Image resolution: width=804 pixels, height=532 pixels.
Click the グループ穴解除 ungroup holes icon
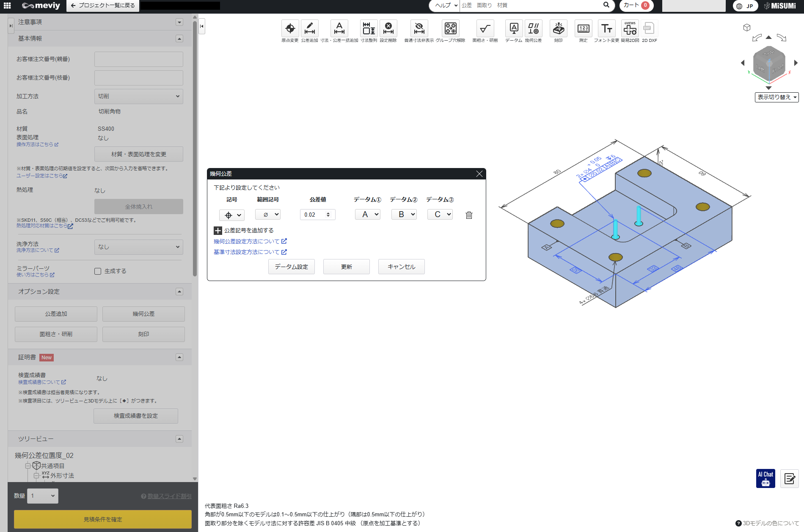click(x=450, y=29)
